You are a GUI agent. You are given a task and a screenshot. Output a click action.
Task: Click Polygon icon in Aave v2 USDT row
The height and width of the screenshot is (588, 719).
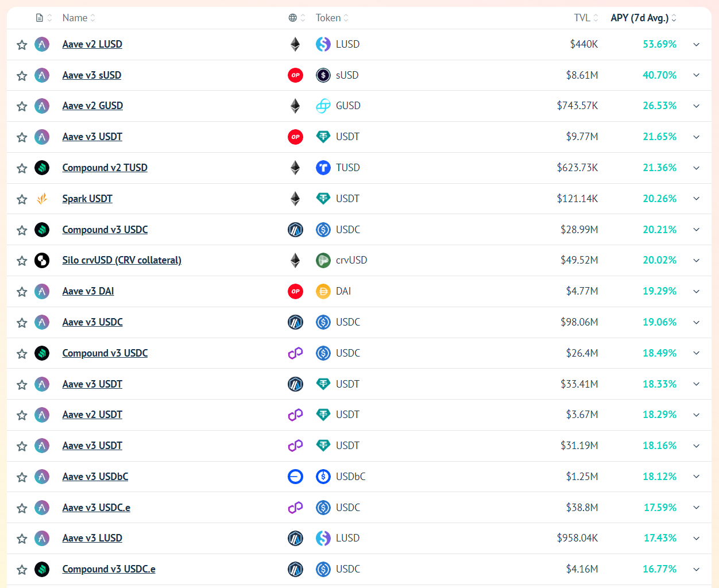click(295, 415)
